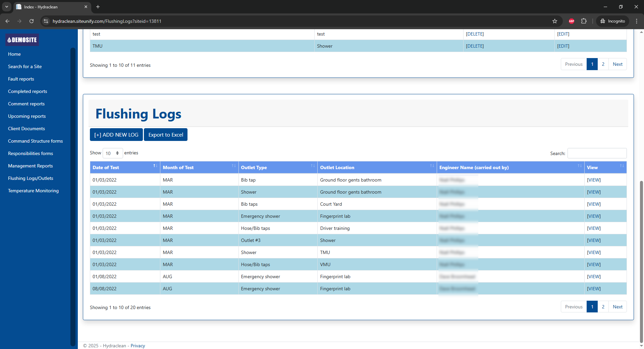Click Next in outlets table pagination
This screenshot has height=349, width=644.
pos(618,64)
